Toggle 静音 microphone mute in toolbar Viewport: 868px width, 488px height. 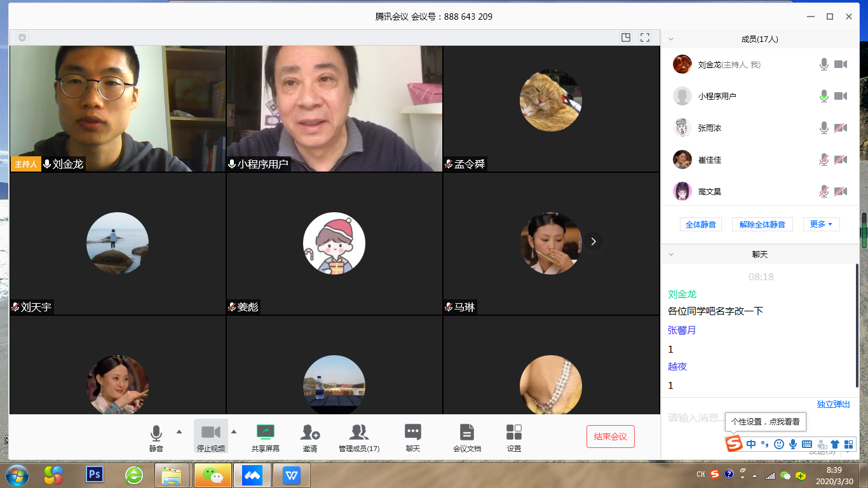156,433
